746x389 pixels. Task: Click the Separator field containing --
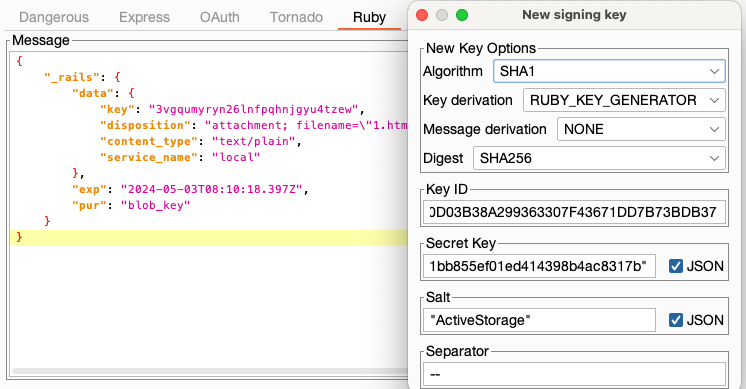[x=574, y=374]
